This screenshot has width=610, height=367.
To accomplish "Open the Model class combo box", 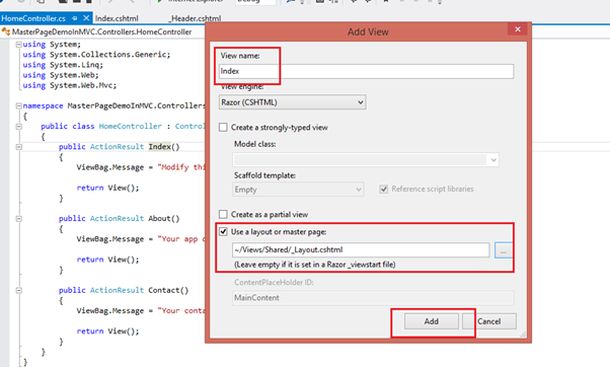I will coord(366,160).
